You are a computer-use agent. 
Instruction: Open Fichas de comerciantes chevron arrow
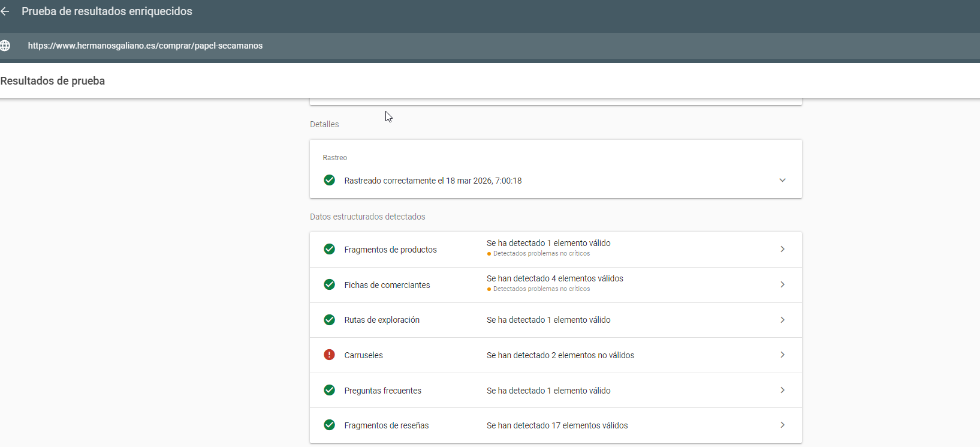click(782, 284)
